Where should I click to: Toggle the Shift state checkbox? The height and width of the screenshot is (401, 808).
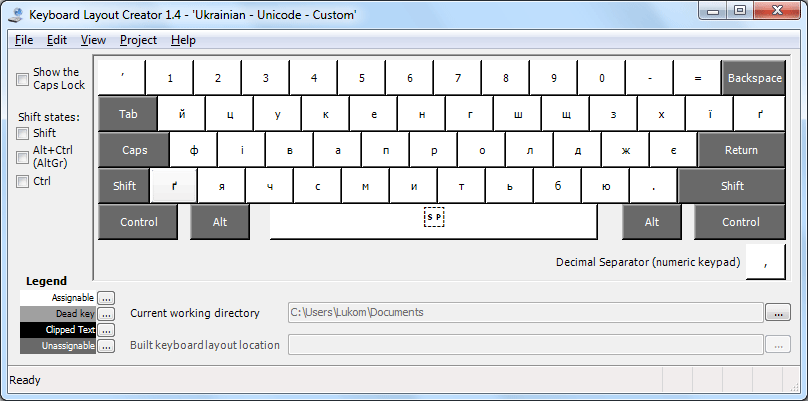click(x=23, y=133)
